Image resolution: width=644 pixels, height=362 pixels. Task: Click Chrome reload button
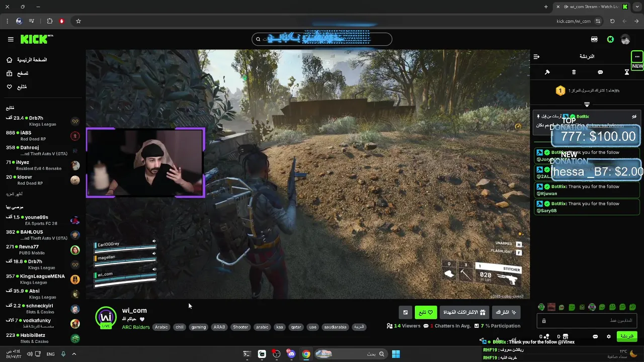point(612,21)
